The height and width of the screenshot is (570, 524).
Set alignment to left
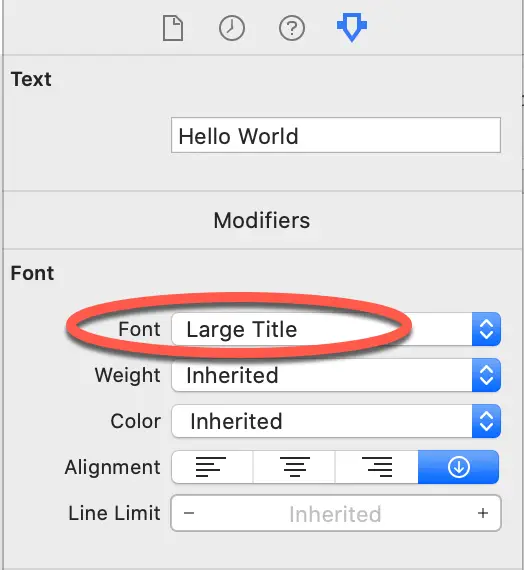[x=212, y=467]
